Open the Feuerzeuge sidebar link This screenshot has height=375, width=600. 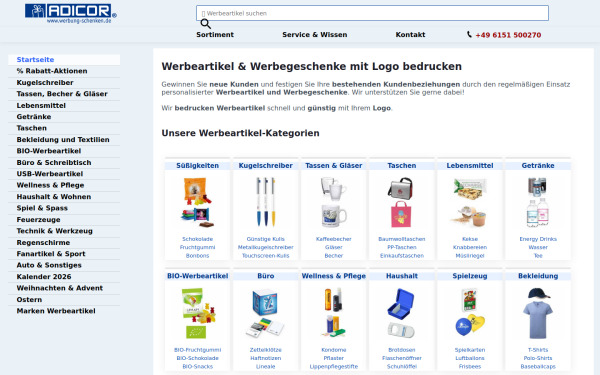[x=64, y=220]
